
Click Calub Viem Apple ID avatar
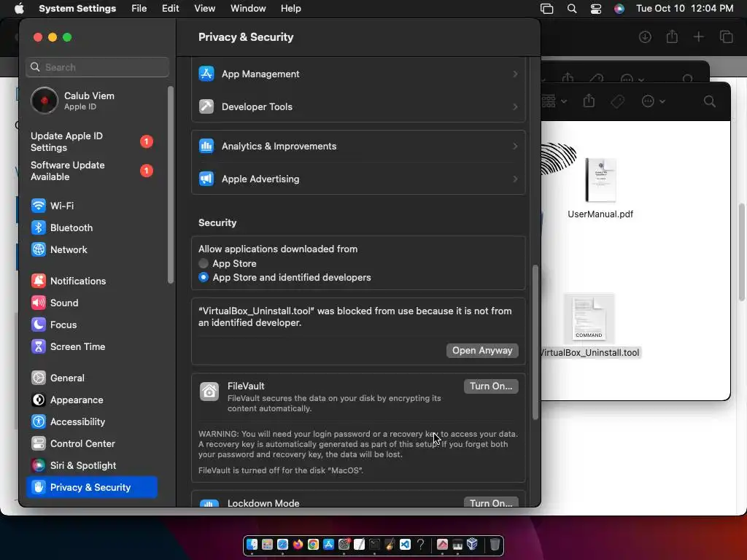44,101
